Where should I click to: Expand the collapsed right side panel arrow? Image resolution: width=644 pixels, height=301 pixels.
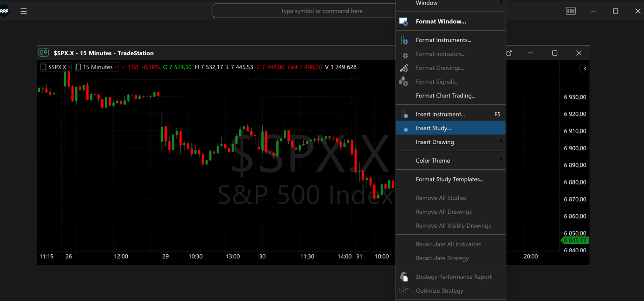click(x=585, y=69)
